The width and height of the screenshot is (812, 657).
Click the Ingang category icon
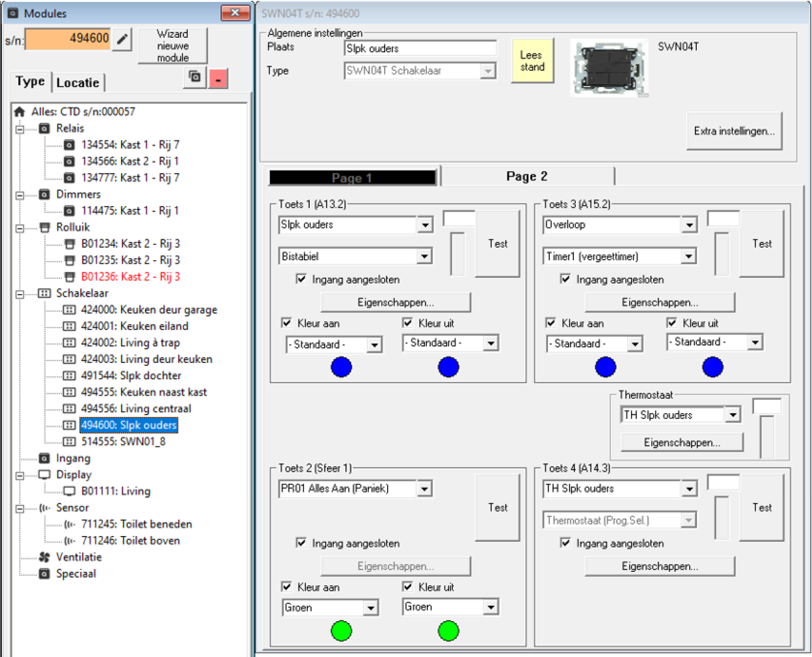(x=44, y=458)
